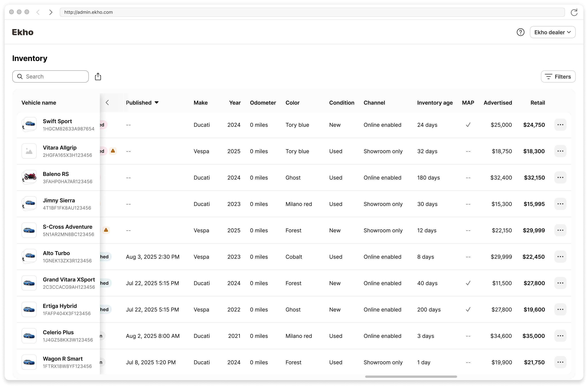
Task: Click warning icon on Vitara Allgrip row
Action: pyautogui.click(x=113, y=151)
